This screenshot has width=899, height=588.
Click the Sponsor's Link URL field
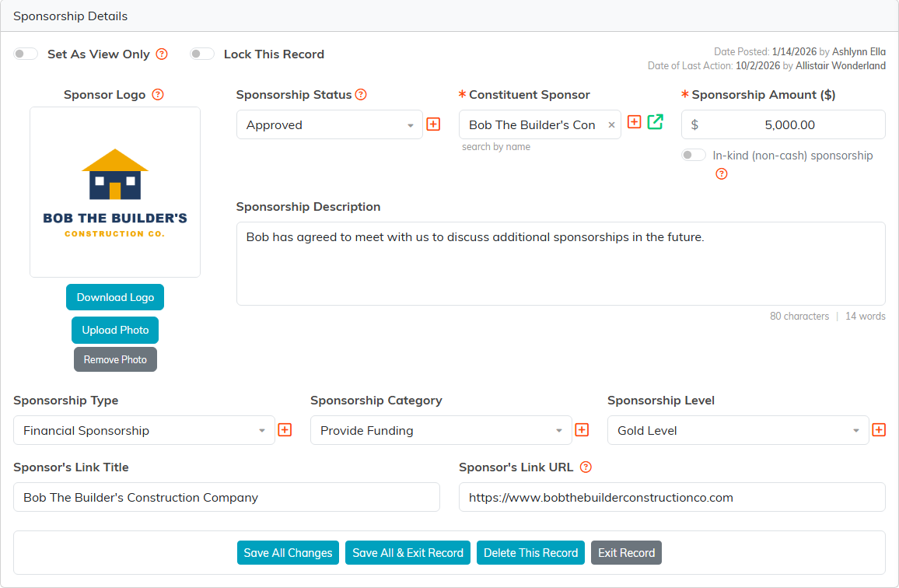672,497
